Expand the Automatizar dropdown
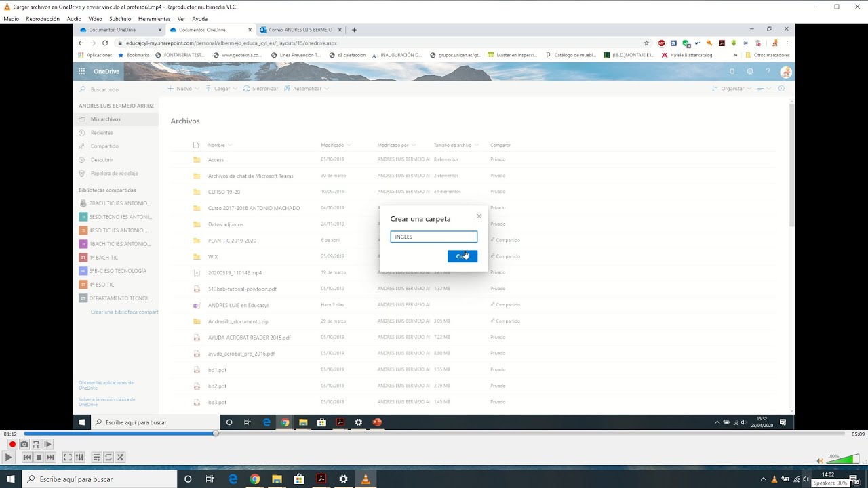This screenshot has height=488, width=868. 307,89
